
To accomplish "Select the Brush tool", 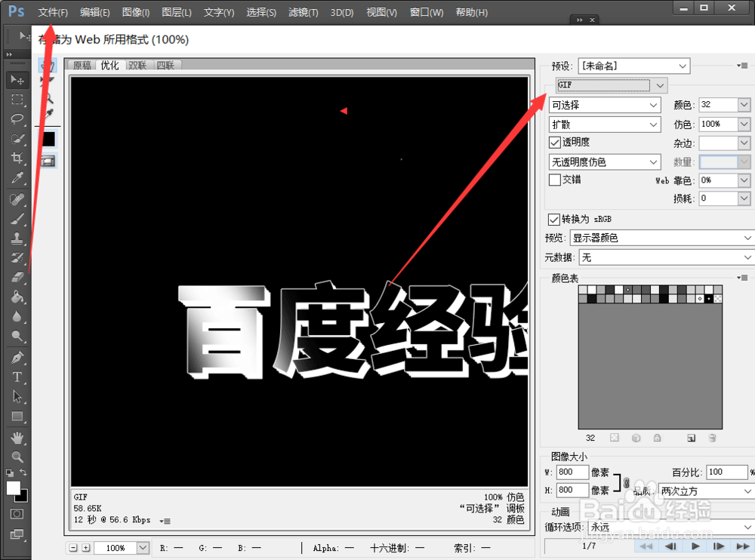I will tap(17, 219).
